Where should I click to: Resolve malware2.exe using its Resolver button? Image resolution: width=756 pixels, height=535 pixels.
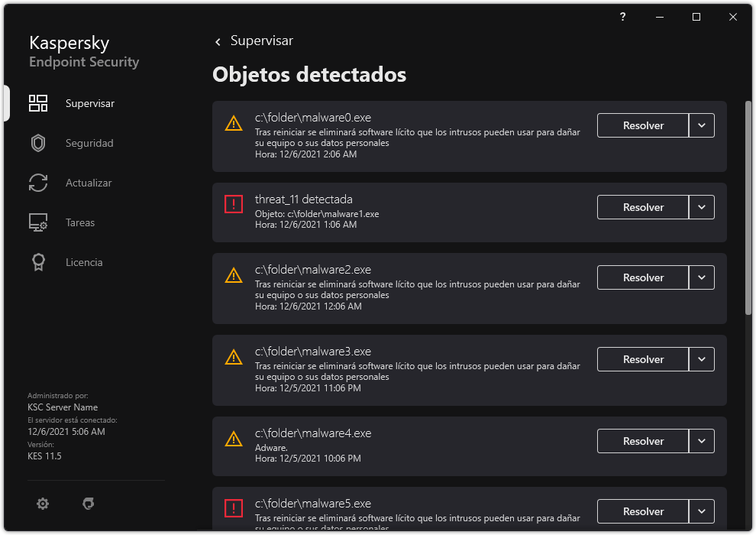tap(642, 277)
